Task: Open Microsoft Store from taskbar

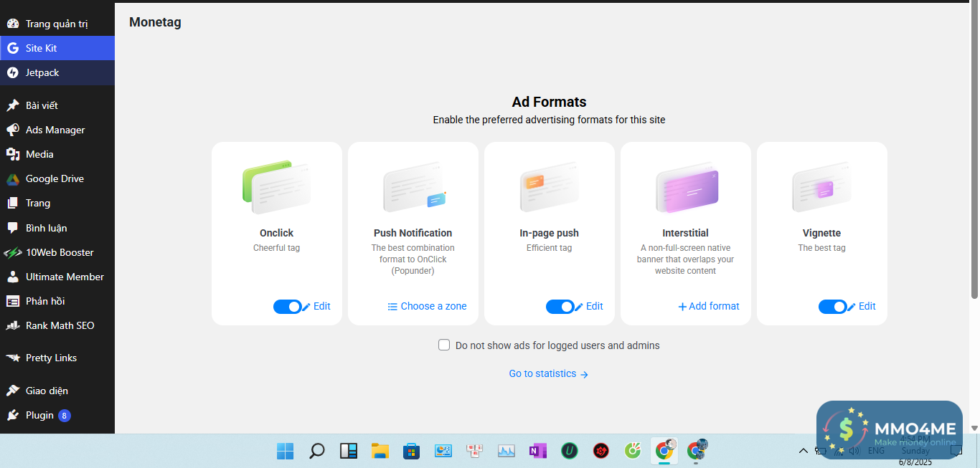Action: point(411,451)
